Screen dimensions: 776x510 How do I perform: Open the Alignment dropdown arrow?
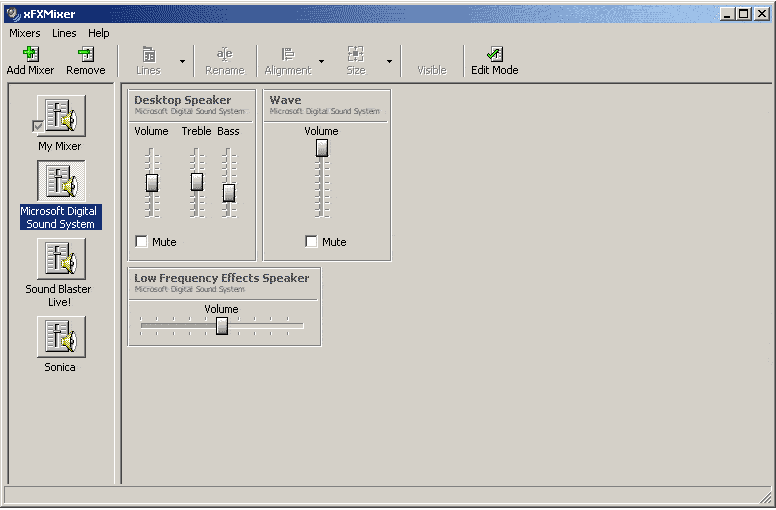[322, 61]
